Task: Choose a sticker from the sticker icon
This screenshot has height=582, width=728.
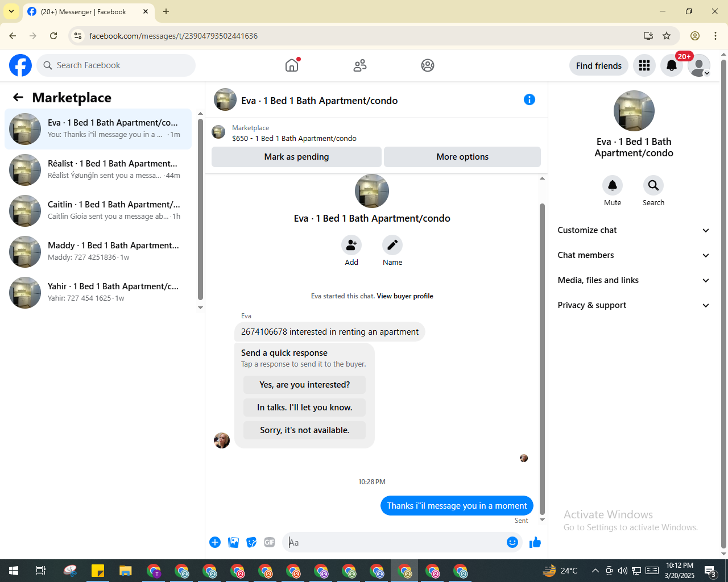Action: point(251,542)
